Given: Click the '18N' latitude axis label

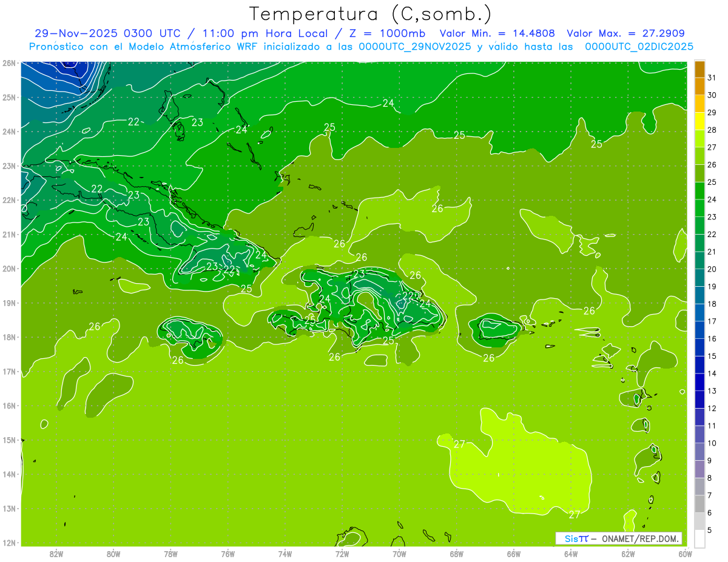Looking at the screenshot, I should [9, 337].
